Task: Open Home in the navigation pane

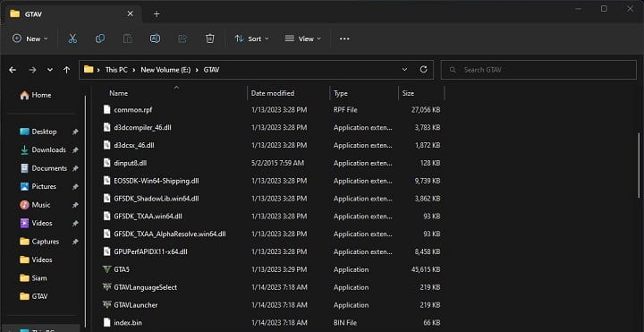Action: click(36, 95)
